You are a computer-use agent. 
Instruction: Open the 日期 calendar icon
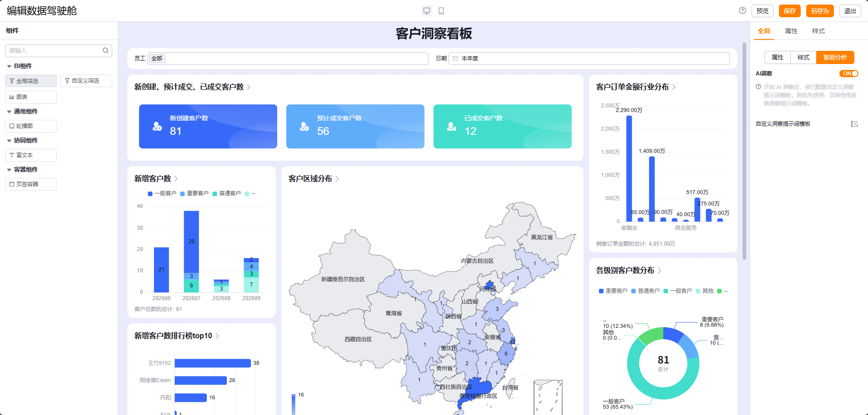click(455, 59)
